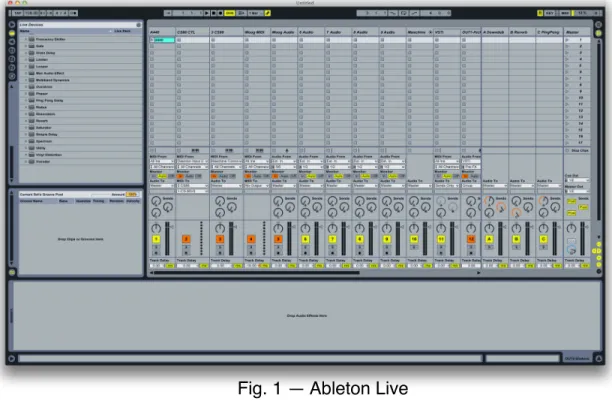Click the A440 track pan knob
This screenshot has width=612, height=401.
(x=156, y=228)
